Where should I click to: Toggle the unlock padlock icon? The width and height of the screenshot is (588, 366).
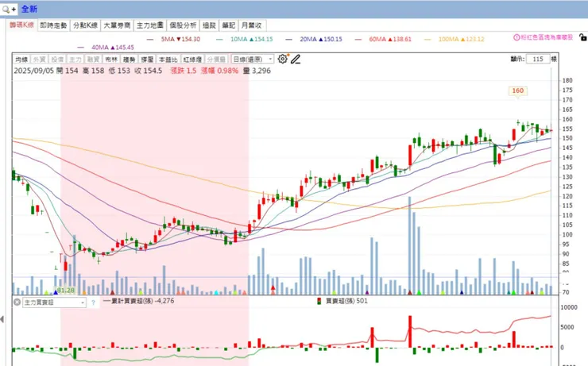(x=582, y=37)
